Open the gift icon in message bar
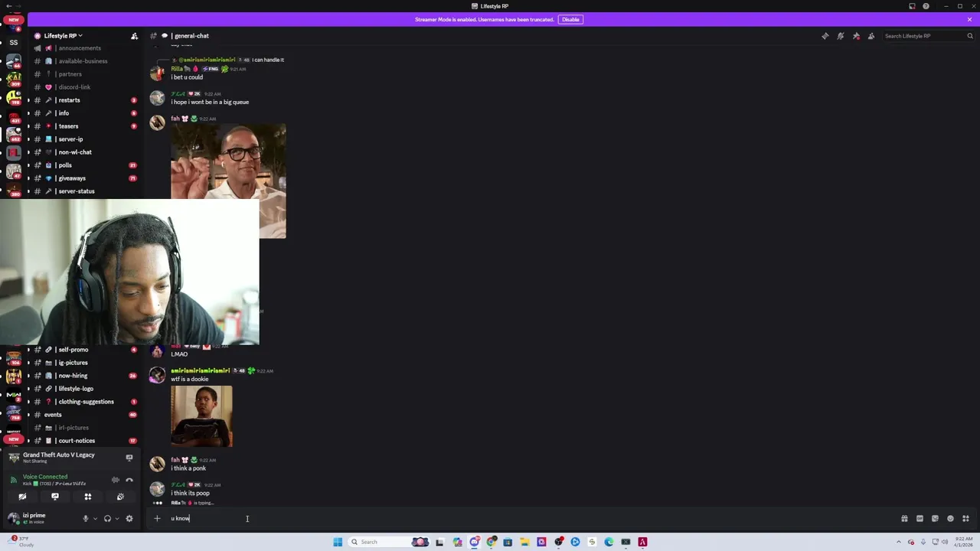Screen dimensions: 980x551 coord(904,518)
